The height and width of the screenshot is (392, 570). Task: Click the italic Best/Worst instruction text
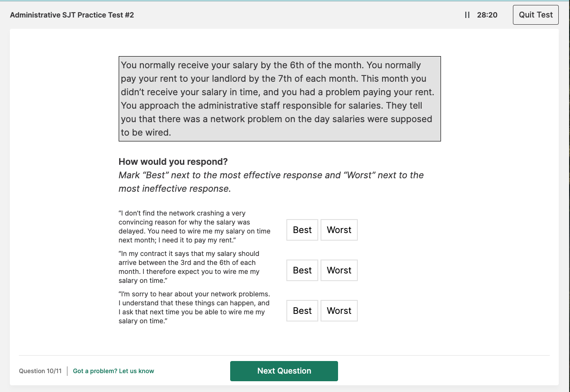click(x=271, y=182)
